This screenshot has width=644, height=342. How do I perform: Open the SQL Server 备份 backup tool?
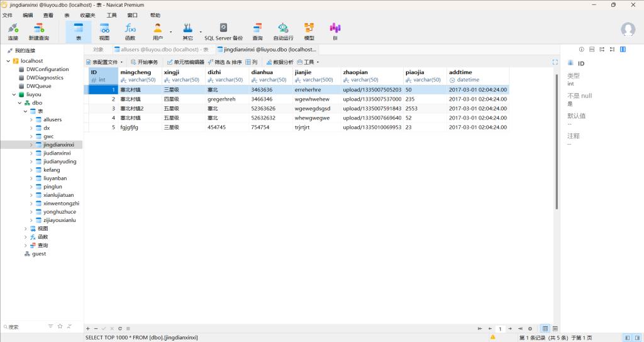[223, 31]
